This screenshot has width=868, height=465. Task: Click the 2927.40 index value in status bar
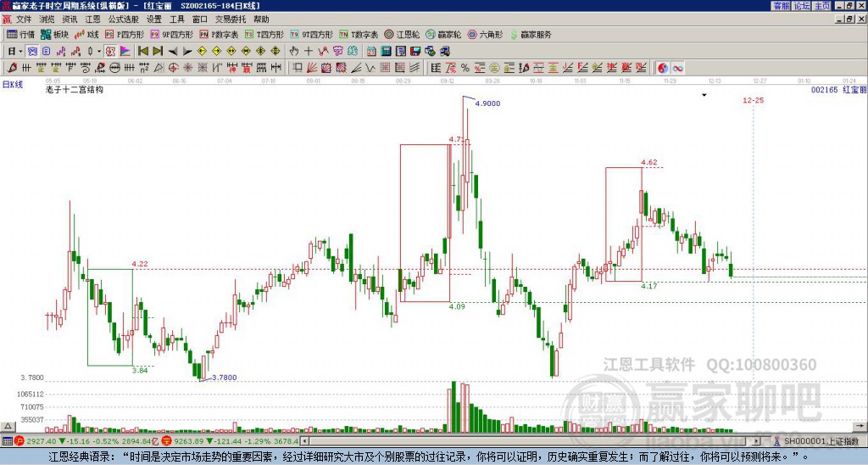[41, 441]
